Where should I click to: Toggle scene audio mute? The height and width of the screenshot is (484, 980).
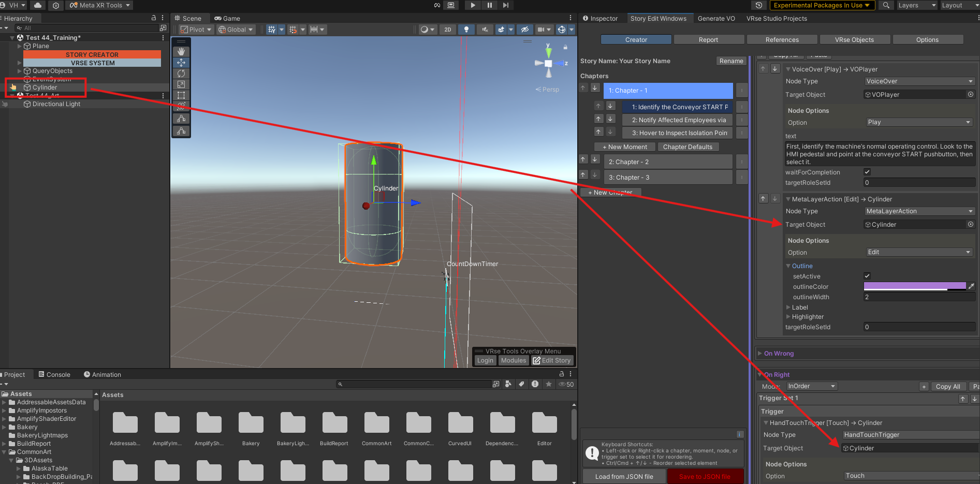click(x=485, y=30)
